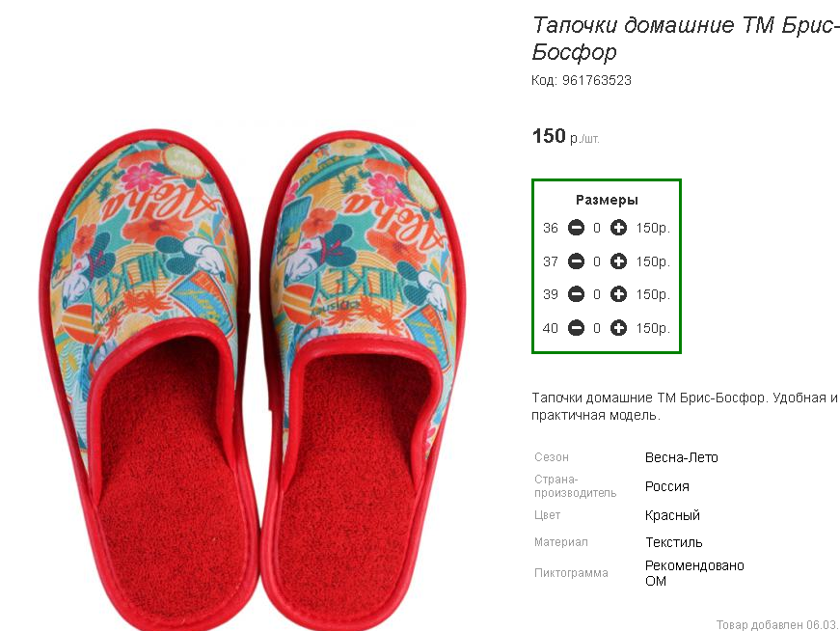
Task: Click the size 39 quantity number
Action: (597, 295)
